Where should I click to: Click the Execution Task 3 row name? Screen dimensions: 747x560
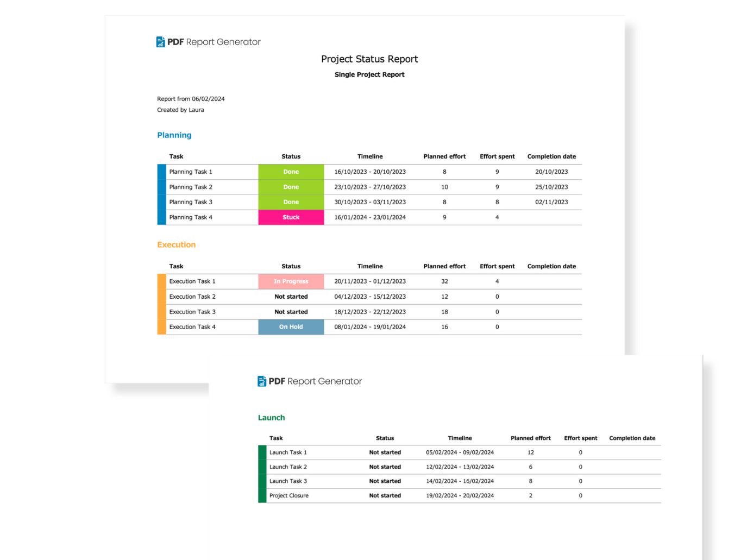tap(192, 312)
